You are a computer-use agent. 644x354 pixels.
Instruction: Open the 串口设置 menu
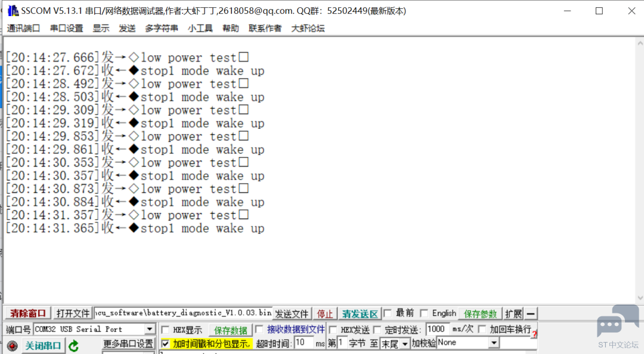click(67, 28)
